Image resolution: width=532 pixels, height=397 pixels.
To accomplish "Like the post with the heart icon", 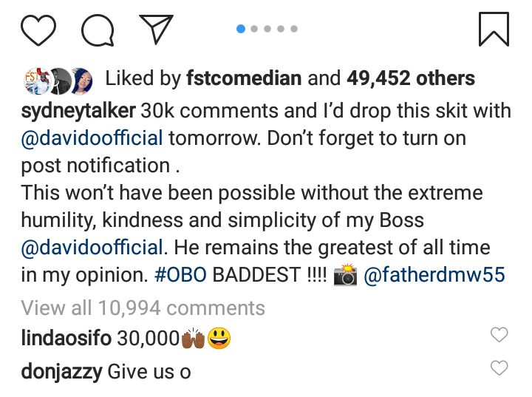I will pyautogui.click(x=38, y=30).
